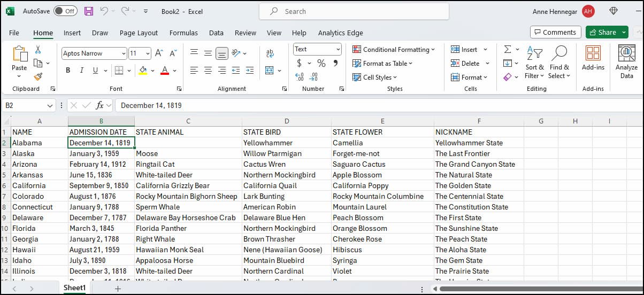Toggle AutoSave switch on
This screenshot has width=644, height=295.
[65, 11]
